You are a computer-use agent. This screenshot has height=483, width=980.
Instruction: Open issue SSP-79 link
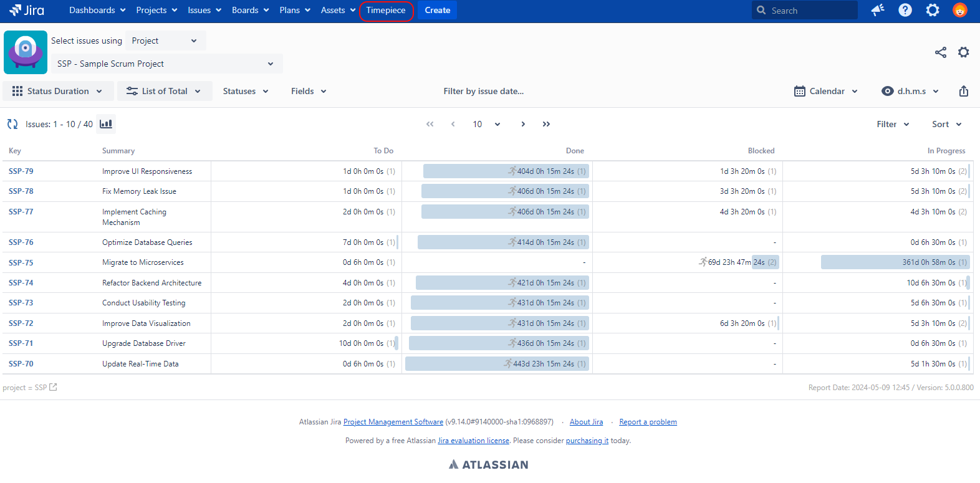click(21, 171)
